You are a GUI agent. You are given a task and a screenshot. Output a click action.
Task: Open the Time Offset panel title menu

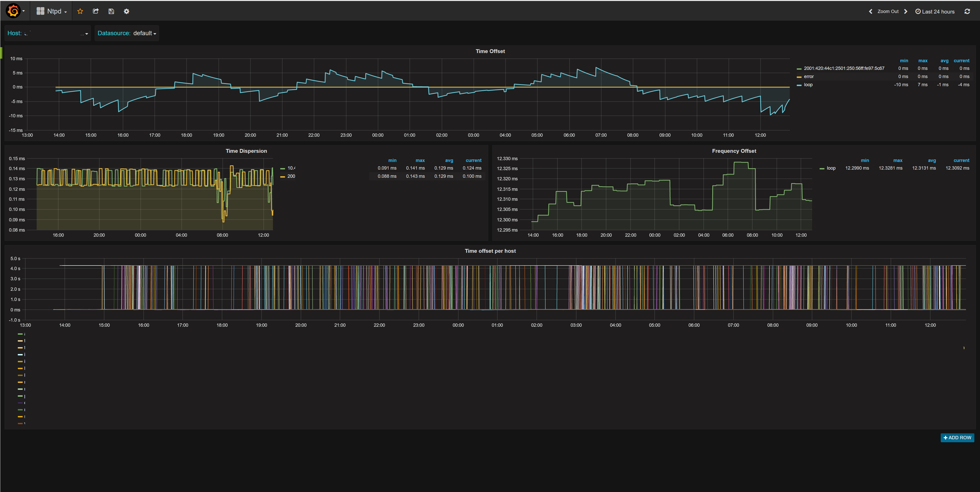click(x=490, y=51)
